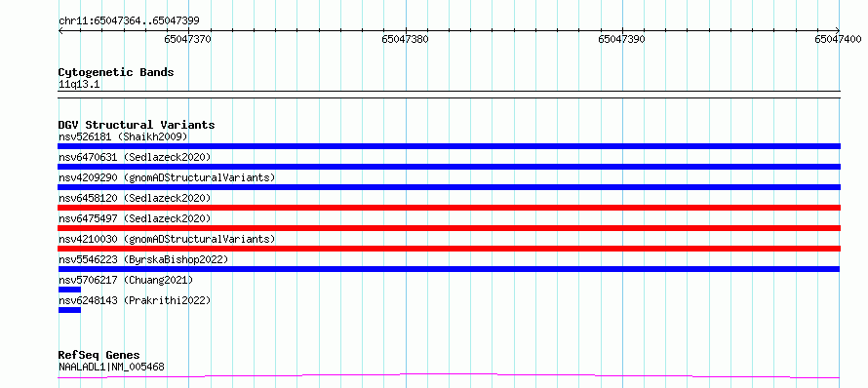Image resolution: width=868 pixels, height=388 pixels.
Task: Open nsv6470631 (Sedlazeck2020) variant label
Action: click(x=135, y=157)
